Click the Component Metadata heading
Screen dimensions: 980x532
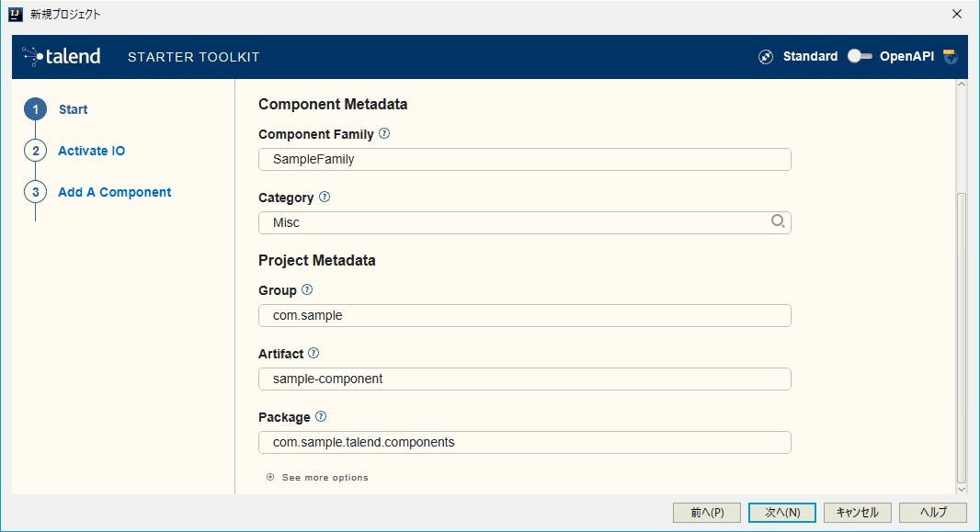coord(333,104)
